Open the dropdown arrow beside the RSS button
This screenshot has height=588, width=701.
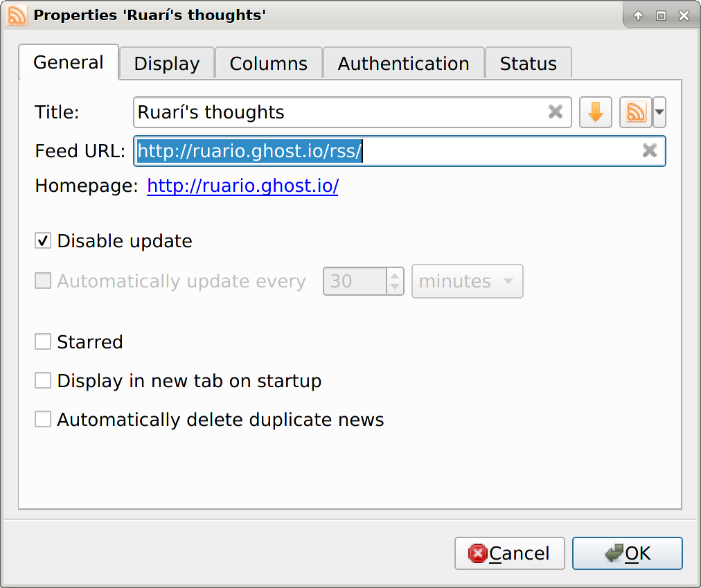[x=658, y=112]
